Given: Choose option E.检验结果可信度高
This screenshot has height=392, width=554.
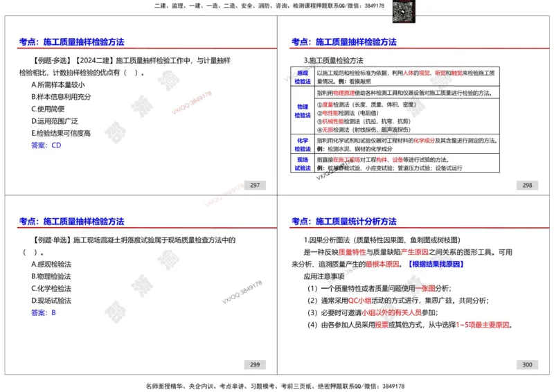Looking at the screenshot, I should point(61,133).
